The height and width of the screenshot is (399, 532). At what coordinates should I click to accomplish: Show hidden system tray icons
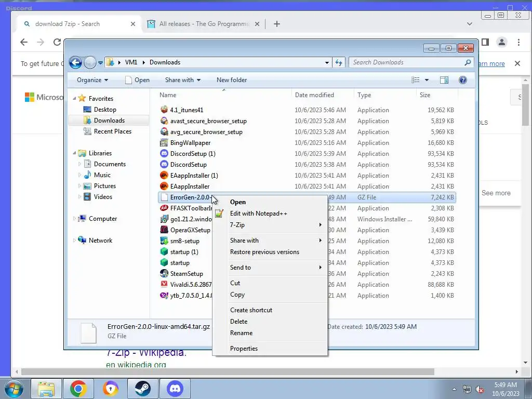(454, 389)
